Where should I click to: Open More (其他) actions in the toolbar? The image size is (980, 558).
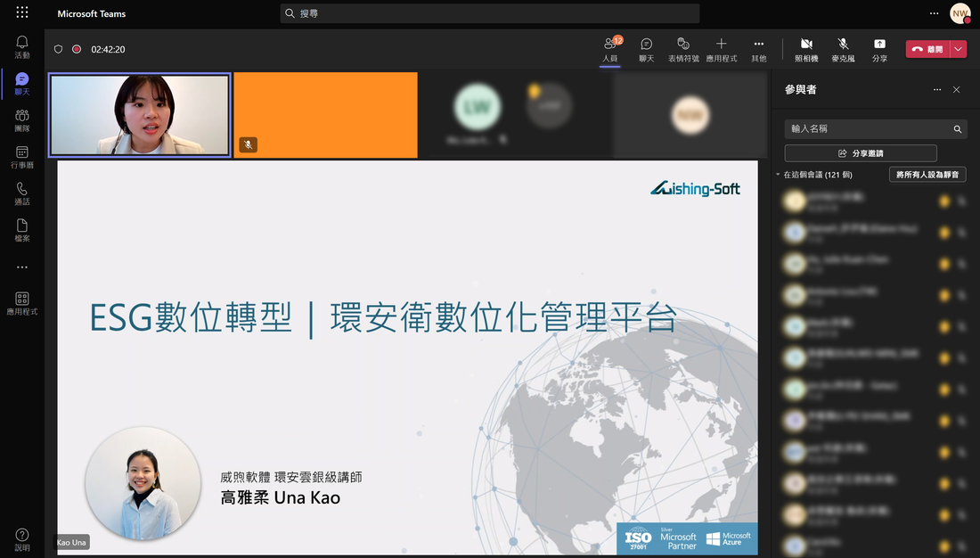coord(759,50)
